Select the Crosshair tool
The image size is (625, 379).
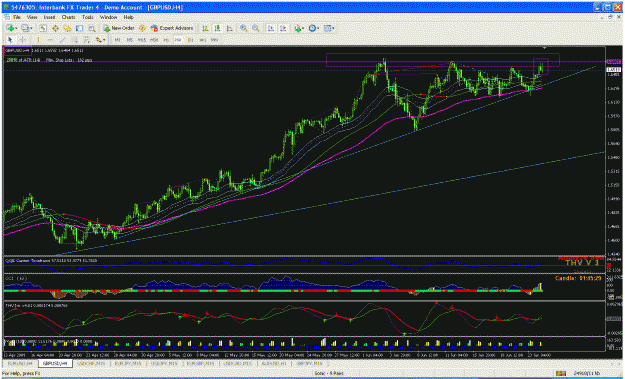22,40
